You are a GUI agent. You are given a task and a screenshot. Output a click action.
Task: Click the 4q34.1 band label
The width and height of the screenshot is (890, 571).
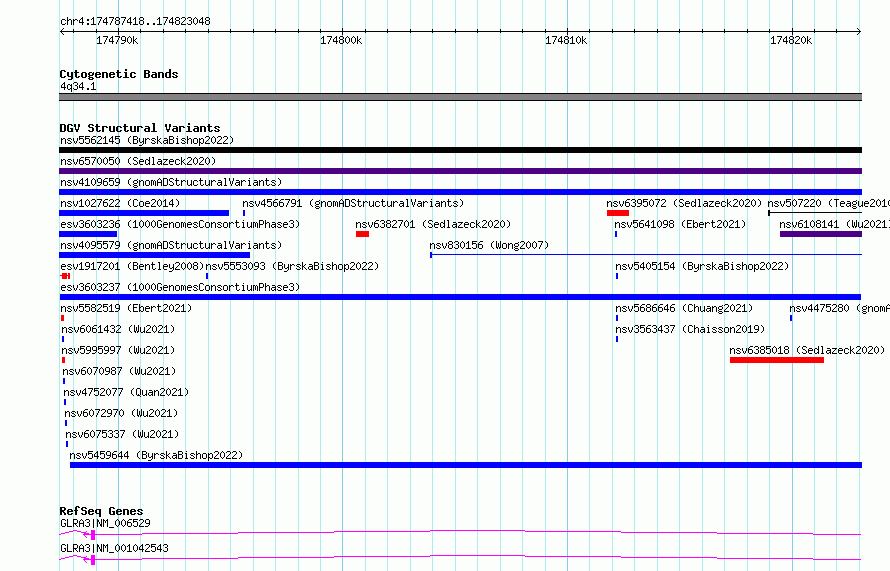pyautogui.click(x=78, y=86)
